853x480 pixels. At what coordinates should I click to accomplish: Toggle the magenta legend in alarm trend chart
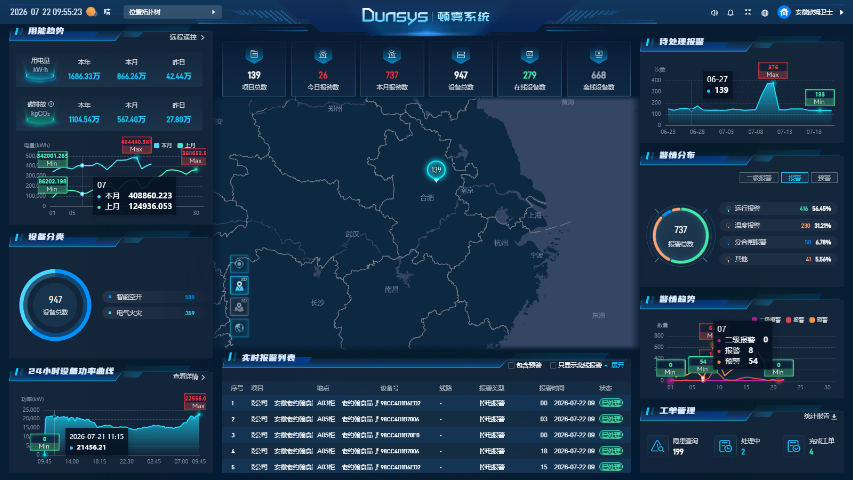coord(766,319)
